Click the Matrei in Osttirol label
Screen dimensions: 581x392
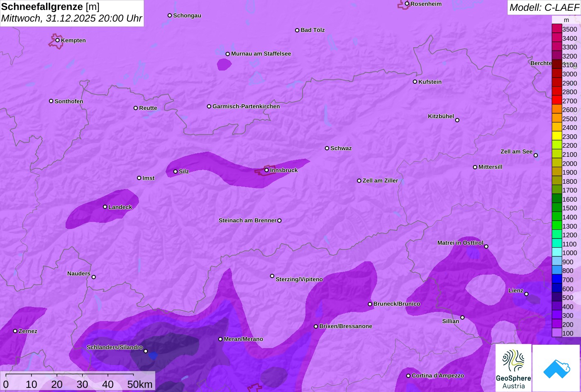460,243
